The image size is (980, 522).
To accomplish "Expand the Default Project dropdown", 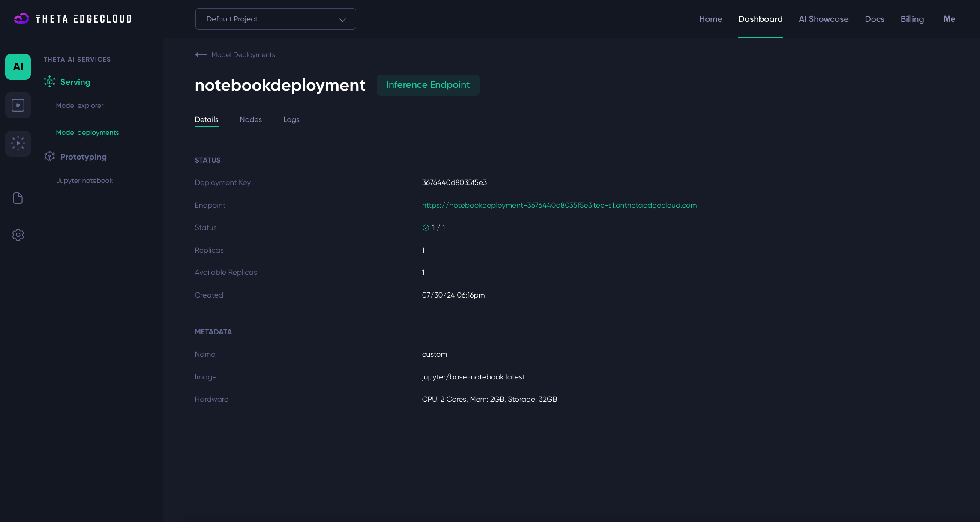I will [275, 19].
